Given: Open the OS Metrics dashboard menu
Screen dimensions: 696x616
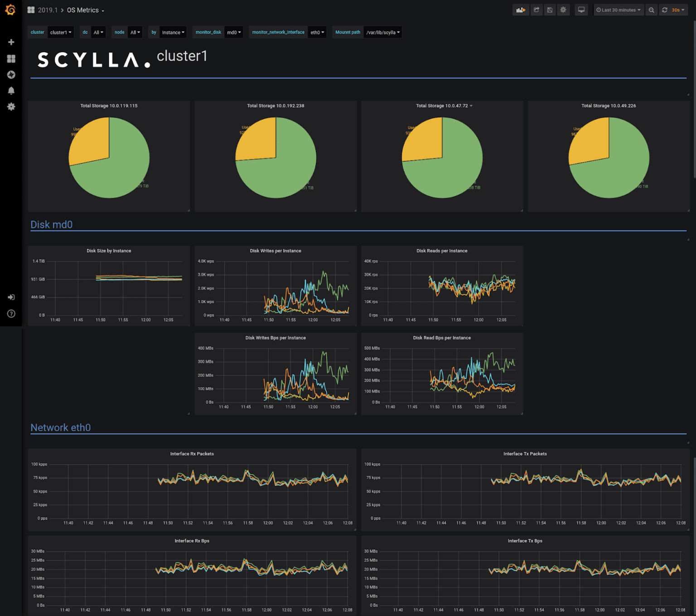Looking at the screenshot, I should coord(85,10).
